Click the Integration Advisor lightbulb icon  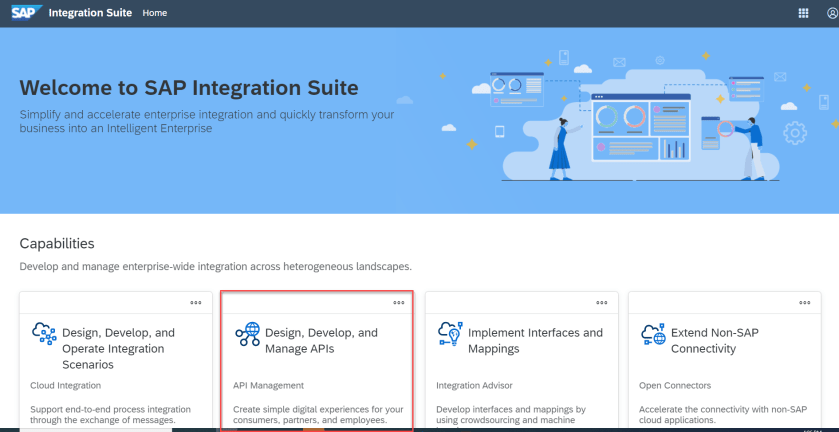tap(450, 334)
